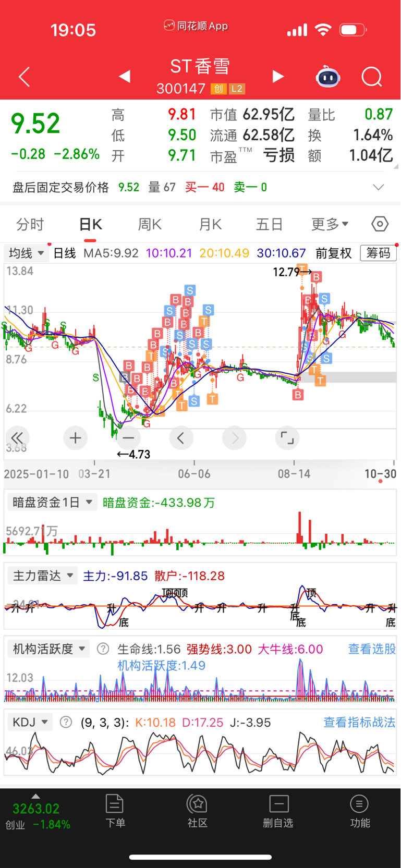Tap the current price 9.52
Image resolution: width=401 pixels, height=868 pixels.
[35, 124]
